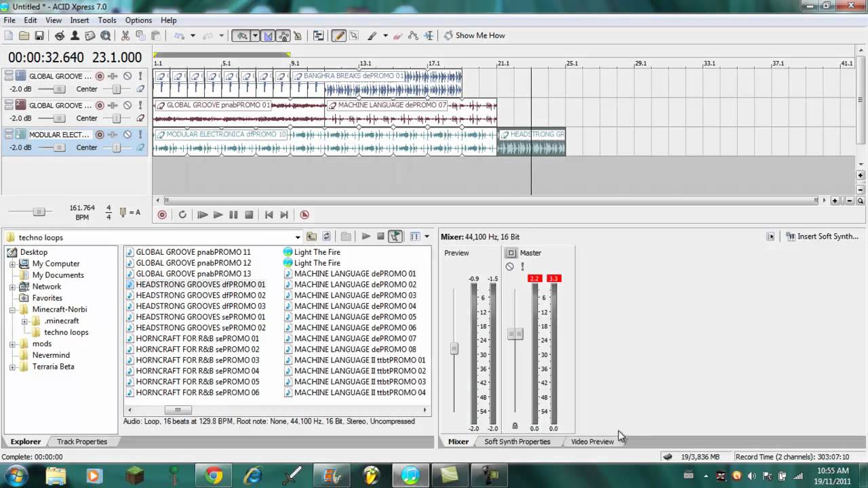Stop playback in transport bar
This screenshot has height=488, width=868.
(249, 215)
